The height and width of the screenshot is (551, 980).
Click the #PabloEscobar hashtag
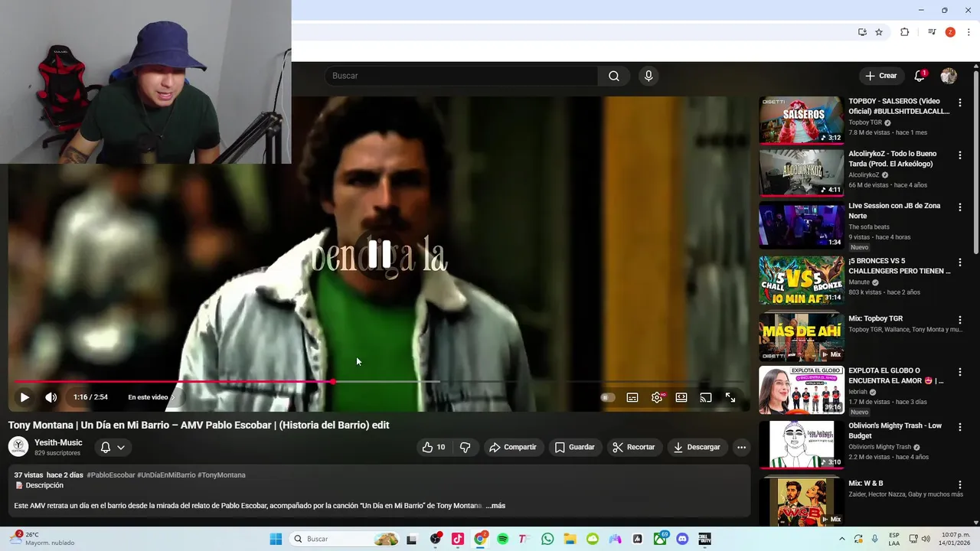[110, 475]
